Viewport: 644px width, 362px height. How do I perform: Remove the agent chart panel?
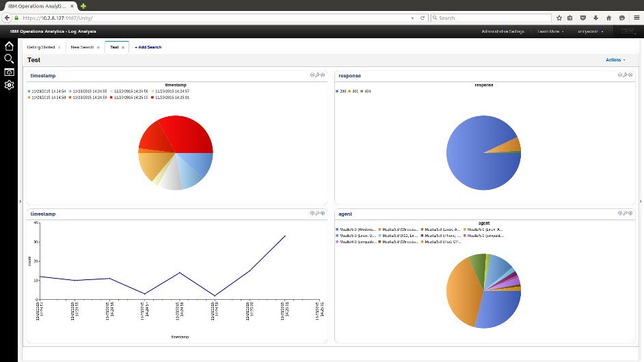coord(630,213)
